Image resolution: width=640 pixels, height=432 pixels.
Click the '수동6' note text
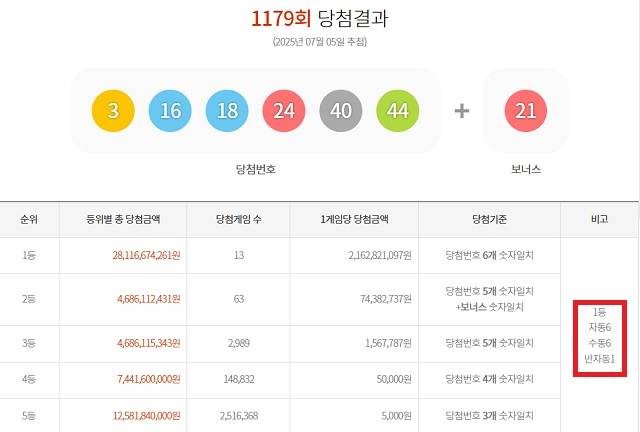(x=599, y=343)
